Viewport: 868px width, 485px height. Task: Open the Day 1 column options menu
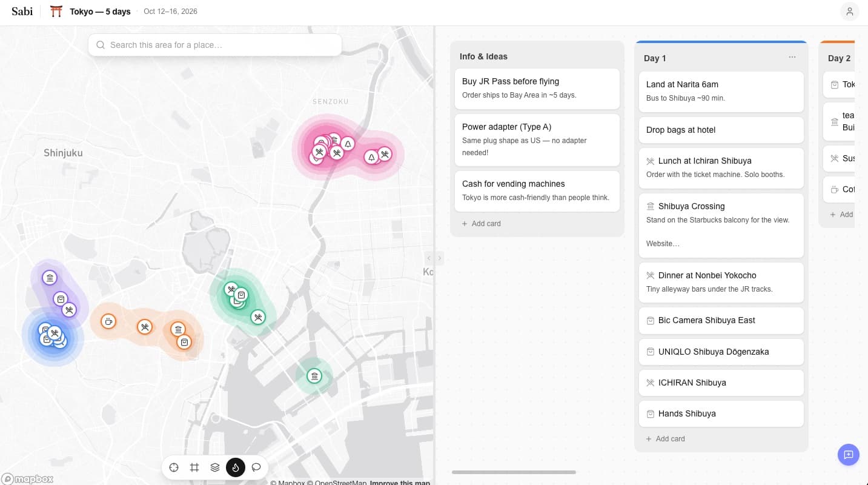792,58
